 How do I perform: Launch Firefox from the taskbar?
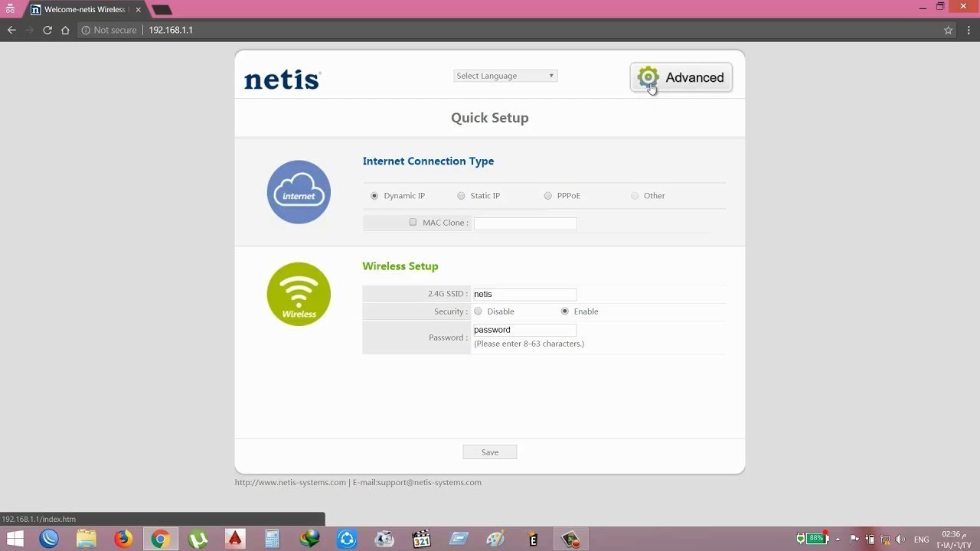(x=123, y=539)
